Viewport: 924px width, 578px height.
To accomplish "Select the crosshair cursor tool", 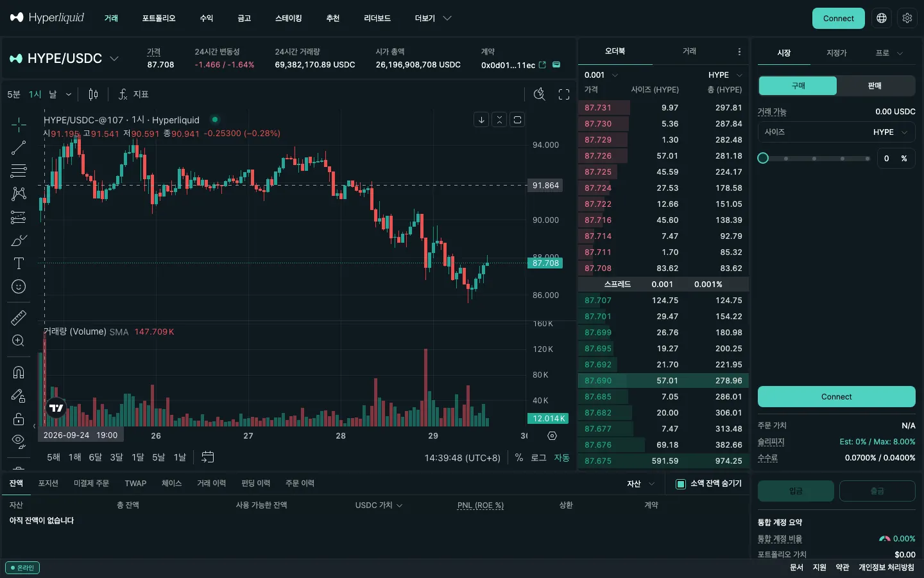I will pyautogui.click(x=19, y=124).
